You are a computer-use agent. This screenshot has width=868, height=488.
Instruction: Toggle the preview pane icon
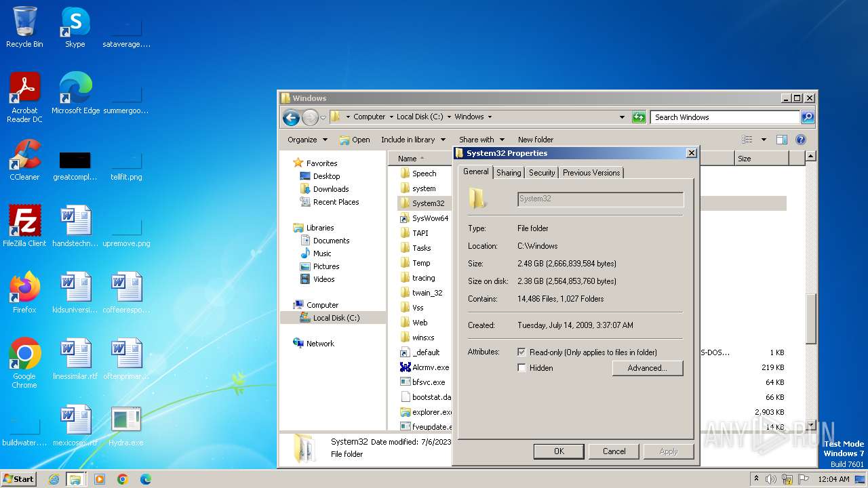tap(781, 140)
